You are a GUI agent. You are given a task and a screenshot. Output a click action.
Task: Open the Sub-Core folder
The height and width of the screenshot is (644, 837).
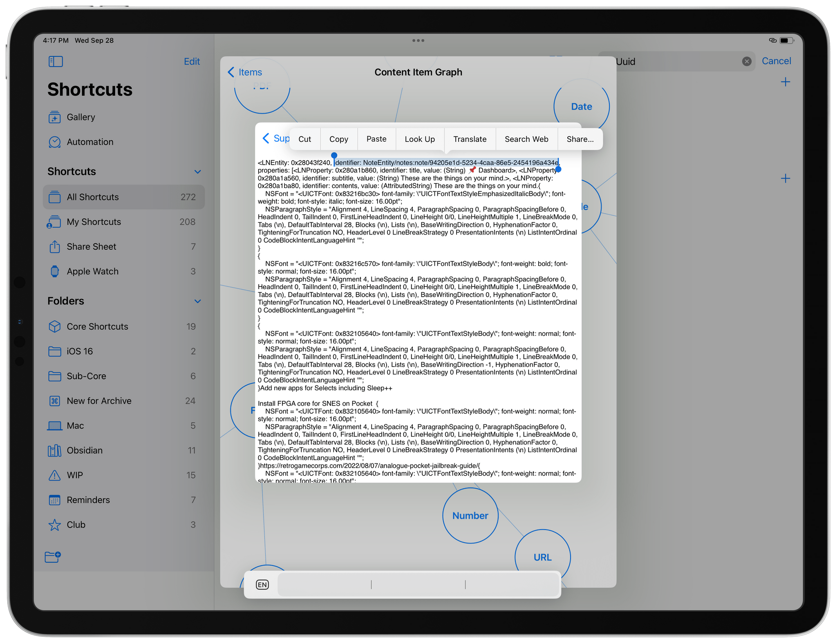coord(123,376)
